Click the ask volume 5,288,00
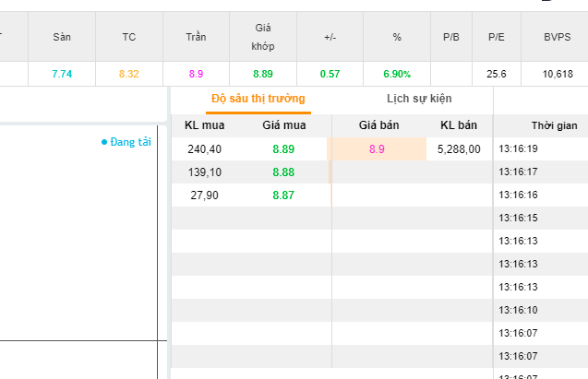 tap(459, 148)
